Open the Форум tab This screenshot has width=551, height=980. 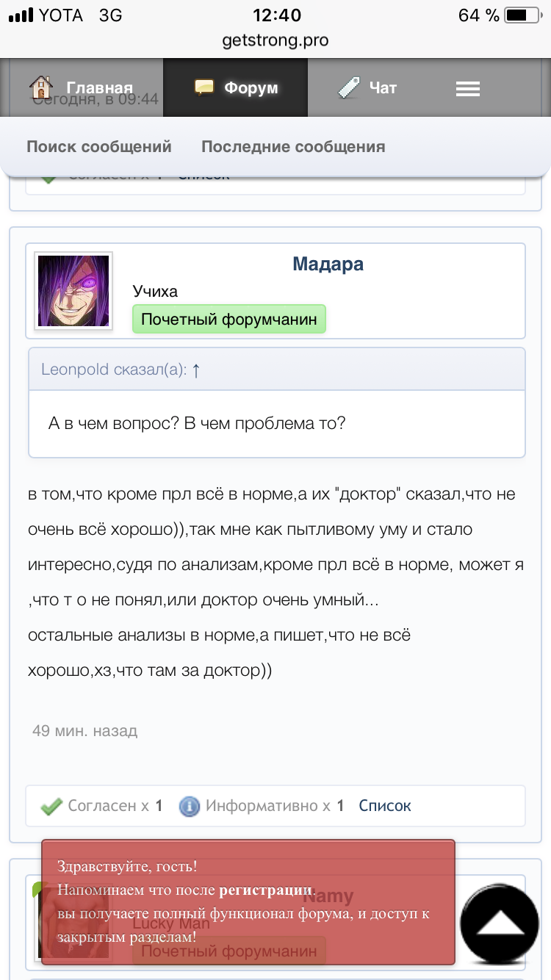click(x=251, y=88)
